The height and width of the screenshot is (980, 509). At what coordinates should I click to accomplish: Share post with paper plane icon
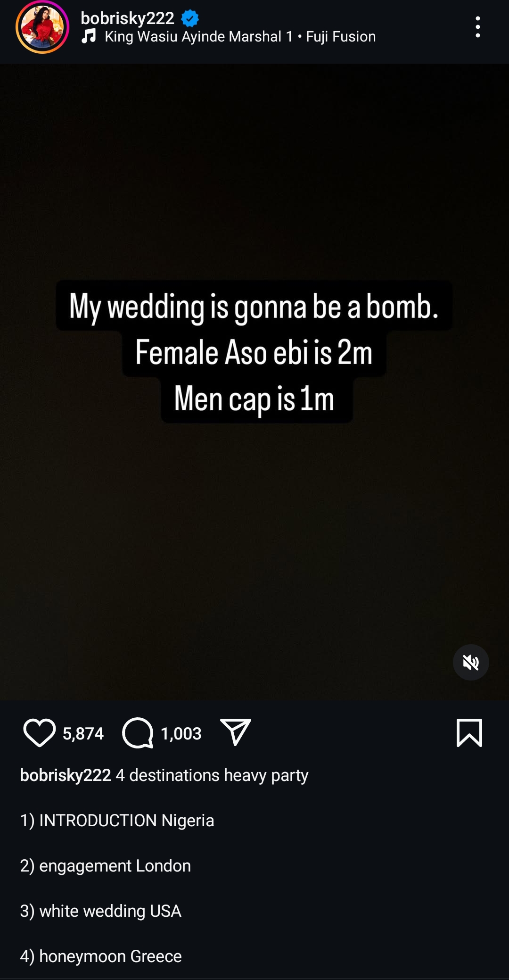[235, 732]
